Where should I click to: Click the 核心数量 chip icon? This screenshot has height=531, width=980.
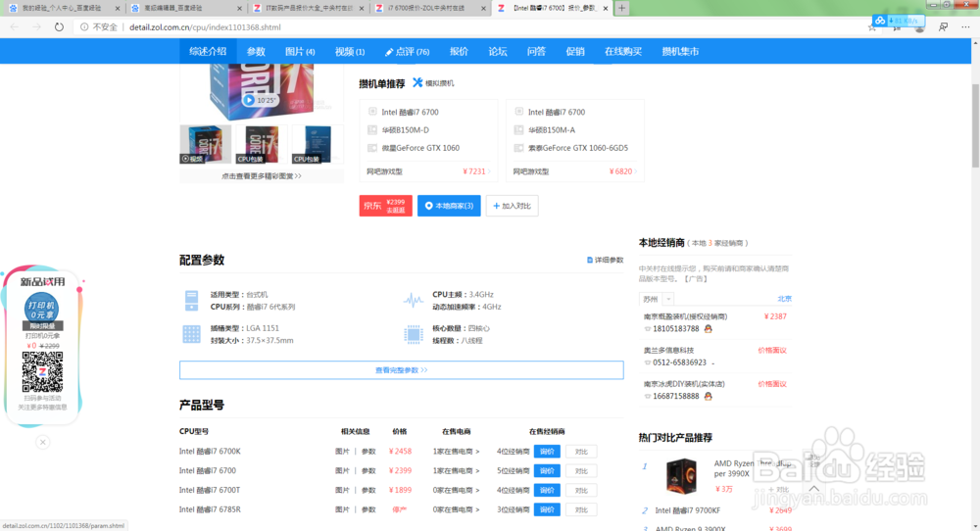click(414, 334)
